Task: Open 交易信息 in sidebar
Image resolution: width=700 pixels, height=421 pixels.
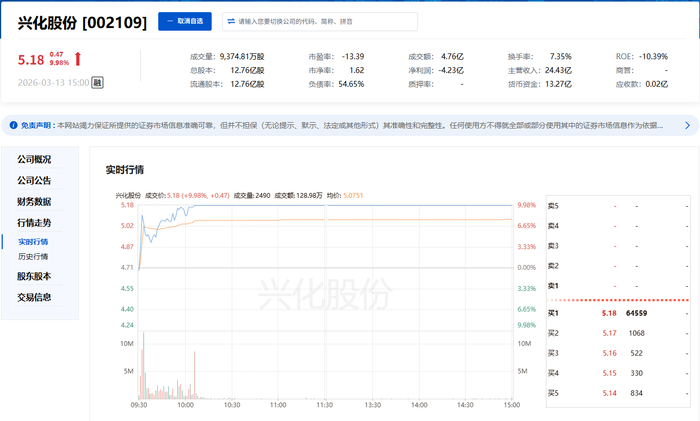Action: pos(34,297)
